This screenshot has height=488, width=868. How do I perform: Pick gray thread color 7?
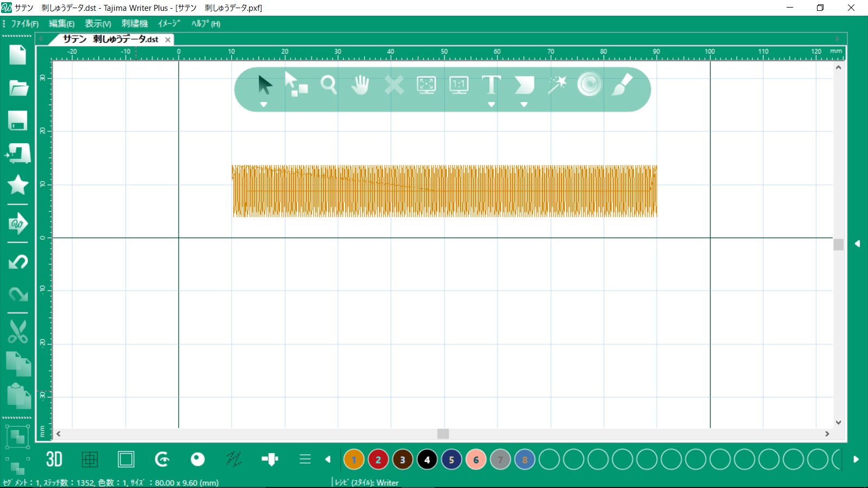click(x=500, y=460)
